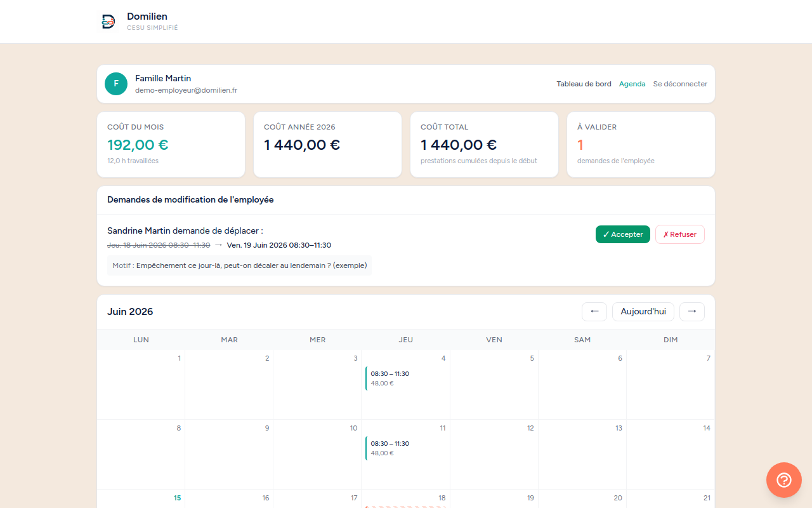
Task: Go to next month with right arrow
Action: pos(692,312)
